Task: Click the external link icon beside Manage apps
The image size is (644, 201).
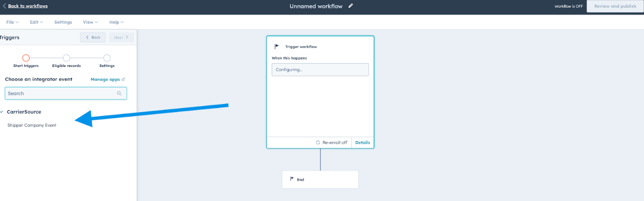Action: click(x=123, y=79)
